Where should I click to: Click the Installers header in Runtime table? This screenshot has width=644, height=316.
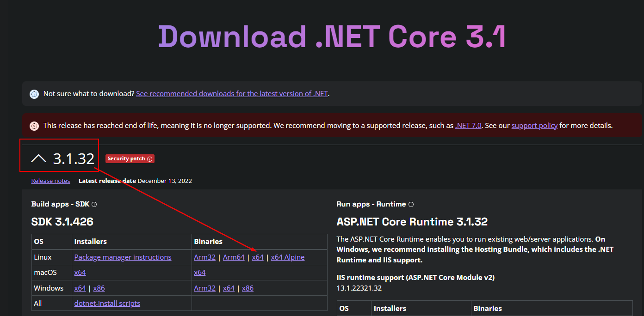click(390, 308)
